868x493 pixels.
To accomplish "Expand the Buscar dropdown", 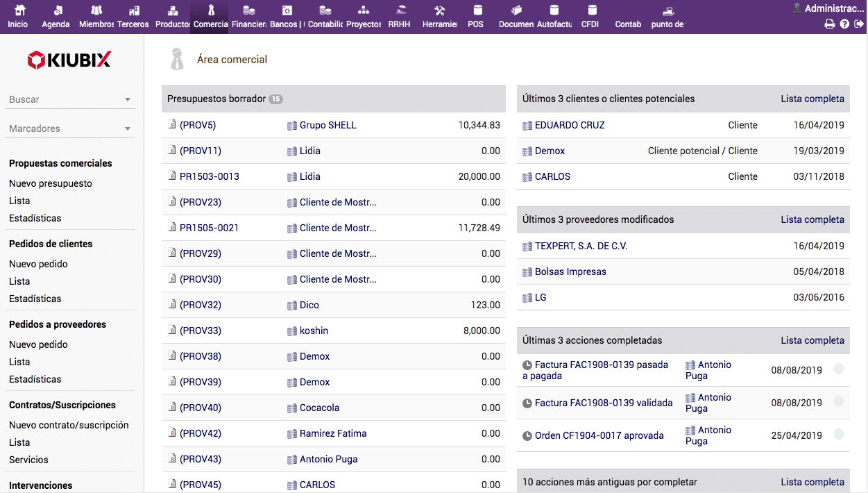I will 128,100.
